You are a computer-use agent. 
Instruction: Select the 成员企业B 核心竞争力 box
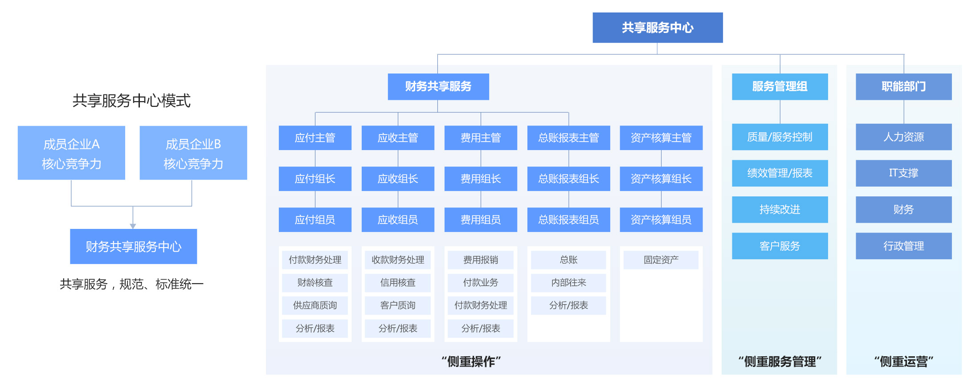click(193, 153)
